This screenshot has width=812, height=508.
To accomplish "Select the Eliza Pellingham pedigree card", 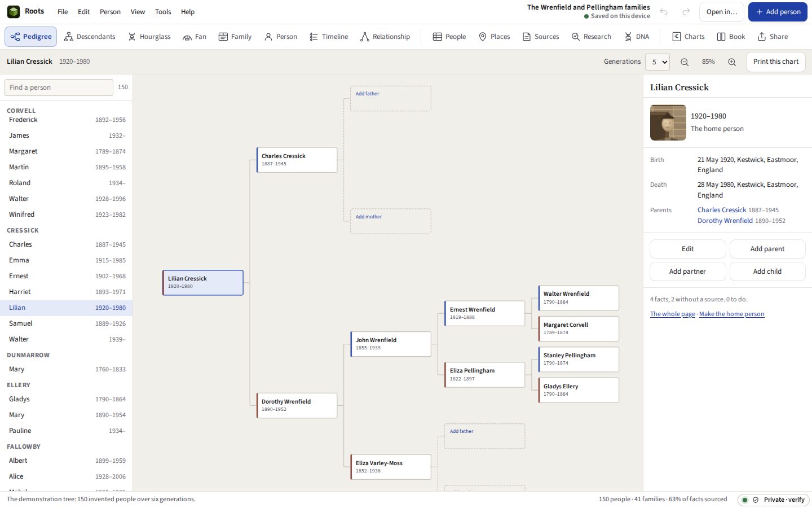I will [484, 375].
